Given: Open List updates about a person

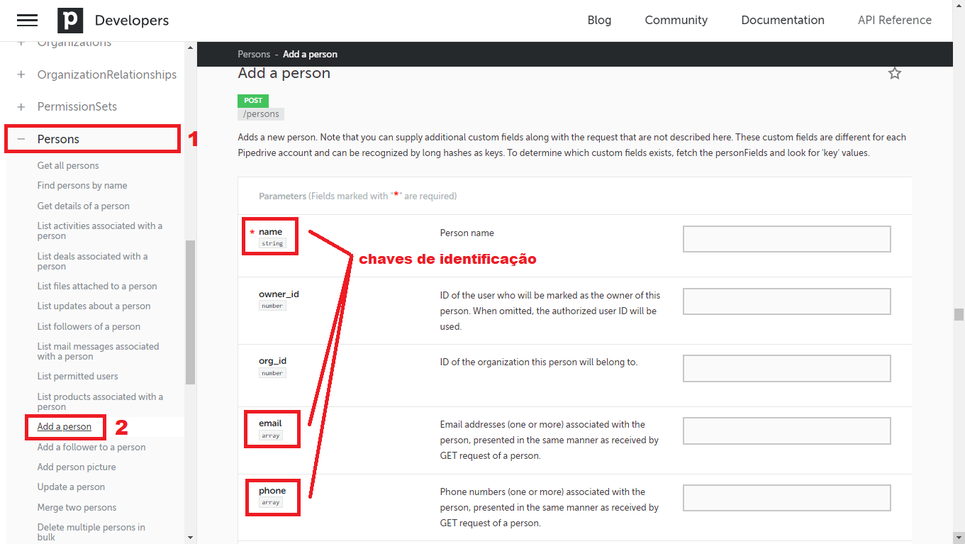Looking at the screenshot, I should tap(94, 306).
